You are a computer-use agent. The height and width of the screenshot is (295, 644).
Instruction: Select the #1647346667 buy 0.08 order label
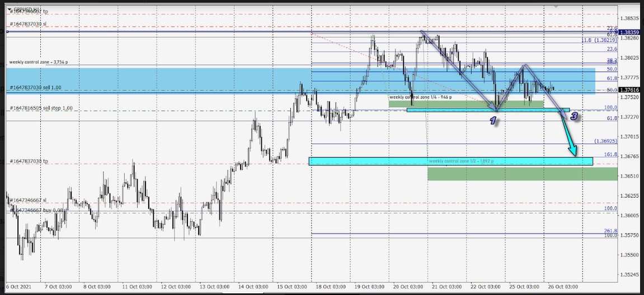point(33,210)
